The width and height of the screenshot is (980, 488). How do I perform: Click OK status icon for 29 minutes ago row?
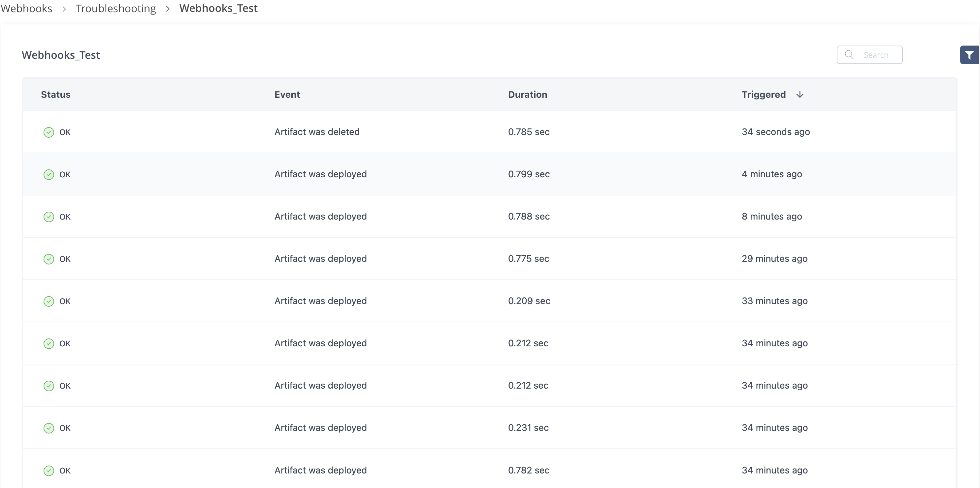[49, 259]
